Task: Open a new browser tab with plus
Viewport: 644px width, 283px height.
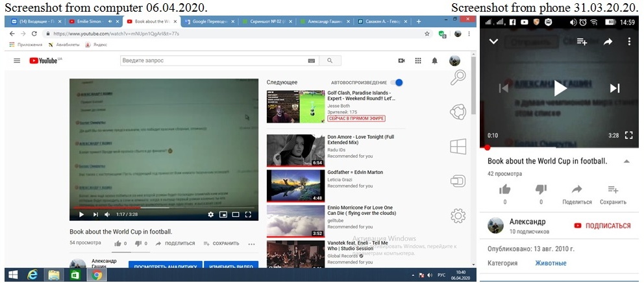Action: point(419,21)
